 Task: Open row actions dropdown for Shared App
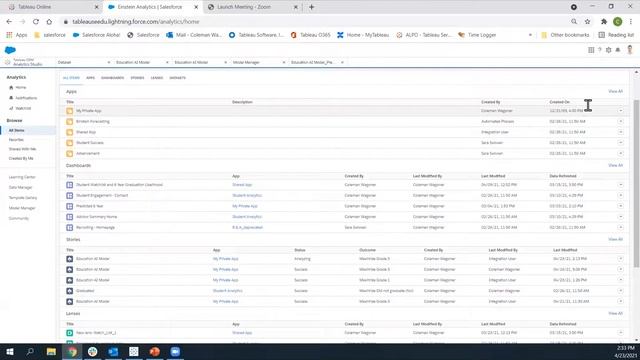point(620,132)
